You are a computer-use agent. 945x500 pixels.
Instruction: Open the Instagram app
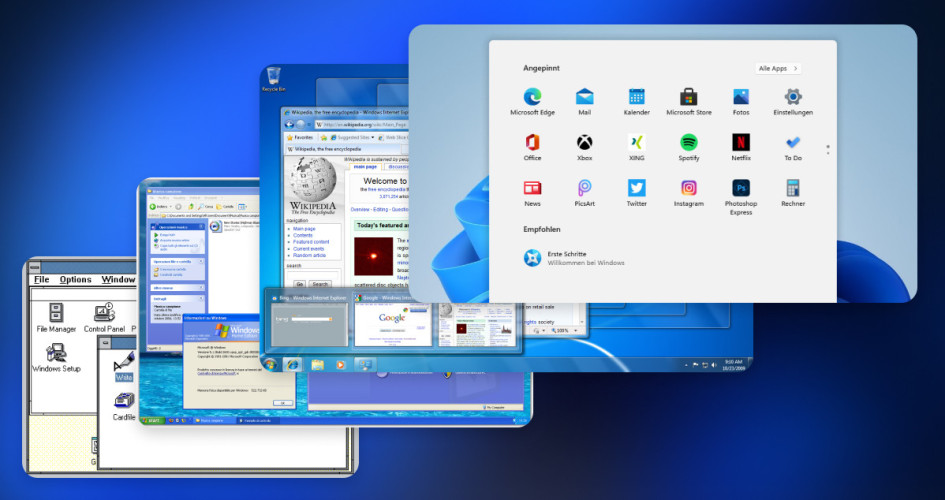(688, 193)
